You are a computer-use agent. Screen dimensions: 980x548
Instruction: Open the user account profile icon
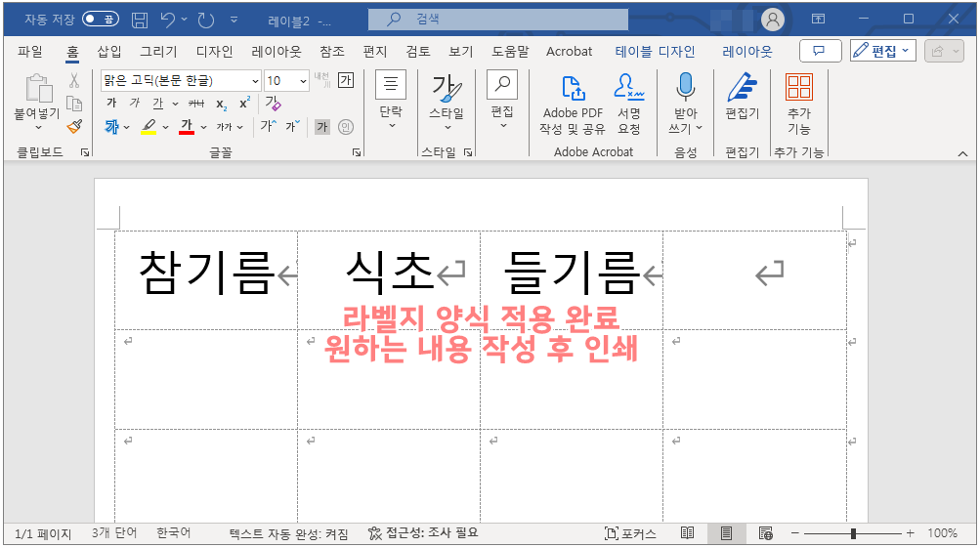[773, 20]
